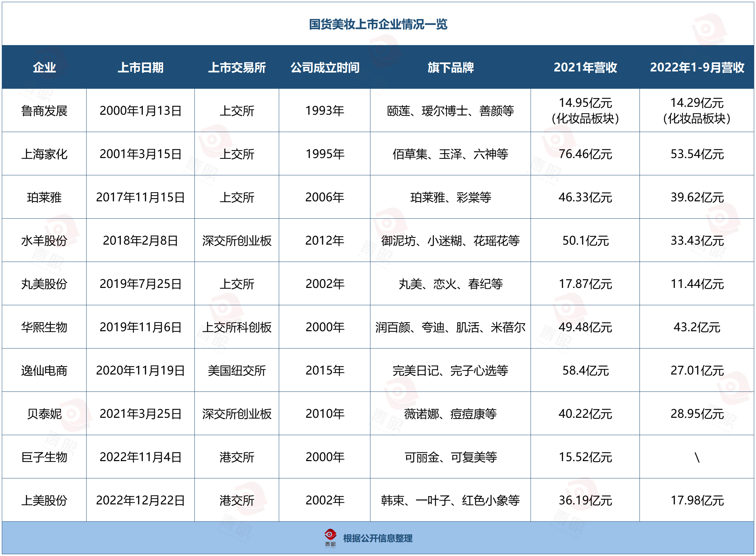Select the 上市日期 column header
This screenshot has height=556, width=756.
(x=140, y=67)
